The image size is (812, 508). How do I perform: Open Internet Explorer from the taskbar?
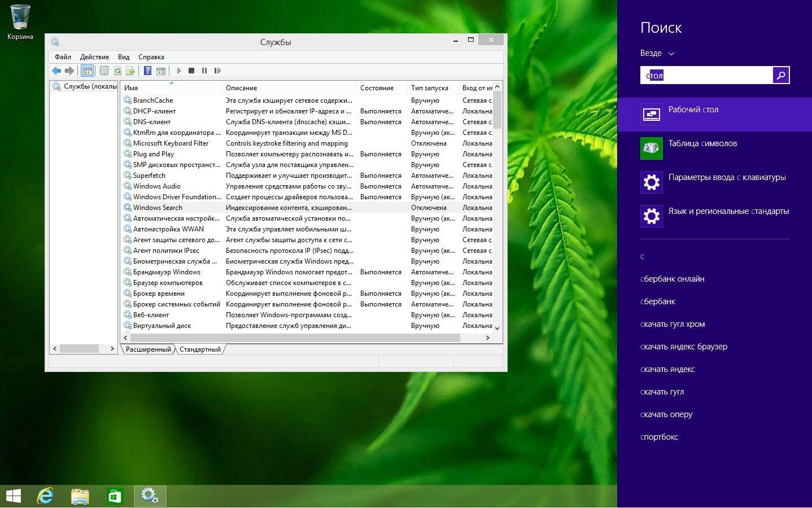[45, 496]
